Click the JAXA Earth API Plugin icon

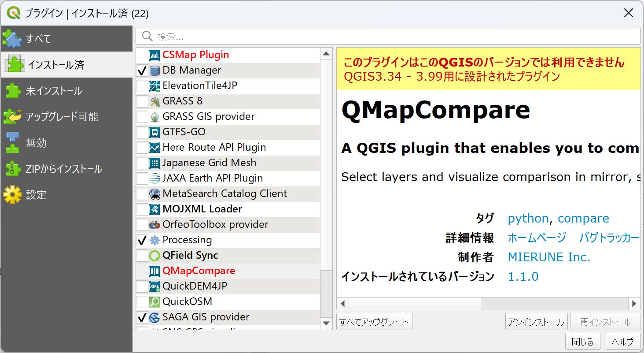tap(155, 178)
